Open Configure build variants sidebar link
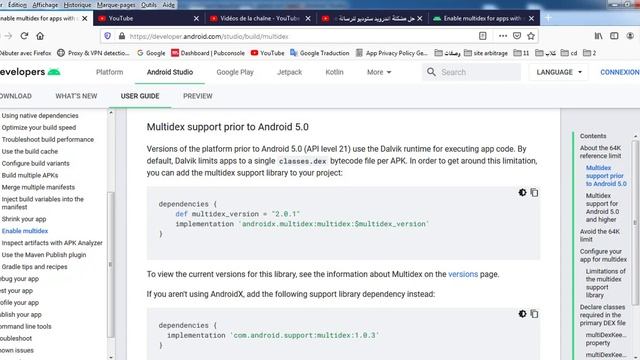 [36, 163]
